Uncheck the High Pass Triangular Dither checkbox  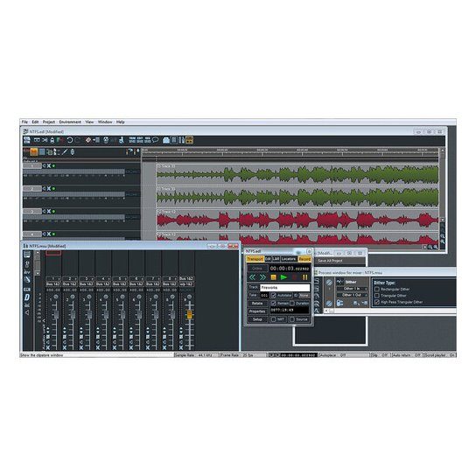[x=377, y=302]
